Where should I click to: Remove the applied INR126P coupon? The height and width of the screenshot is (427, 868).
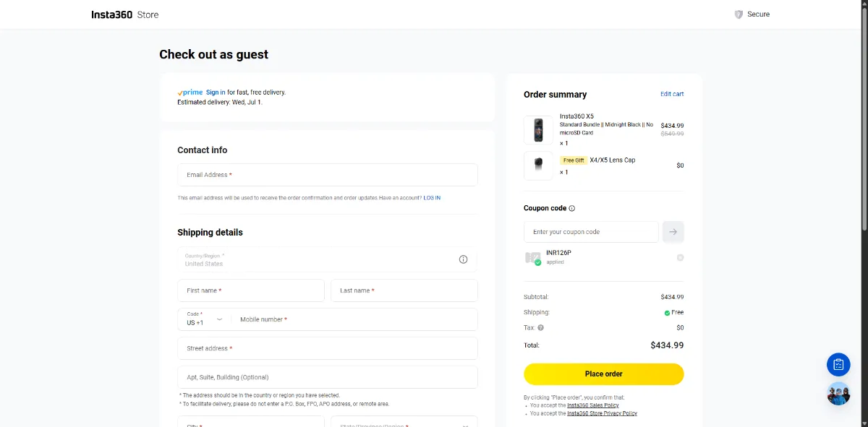(x=680, y=257)
